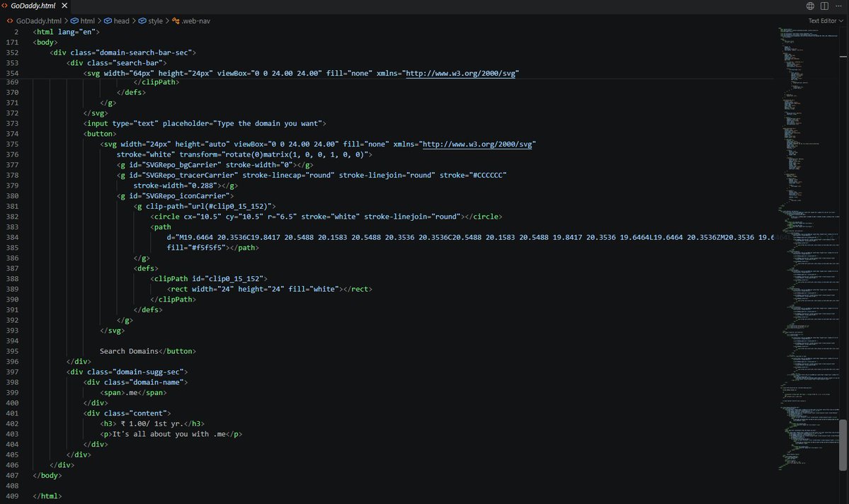Open the More Actions ellipsis menu
The height and width of the screenshot is (504, 849).
point(838,6)
